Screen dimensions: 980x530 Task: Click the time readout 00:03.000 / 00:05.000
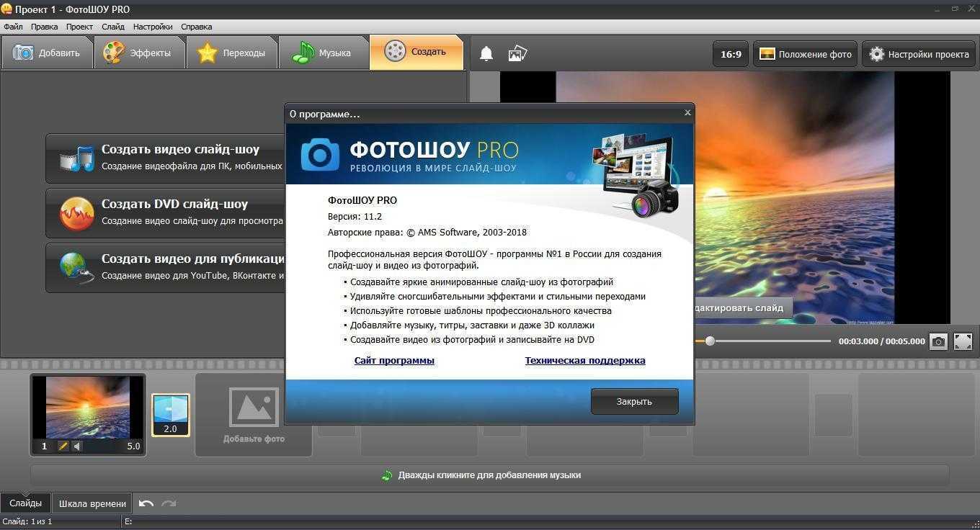[881, 341]
